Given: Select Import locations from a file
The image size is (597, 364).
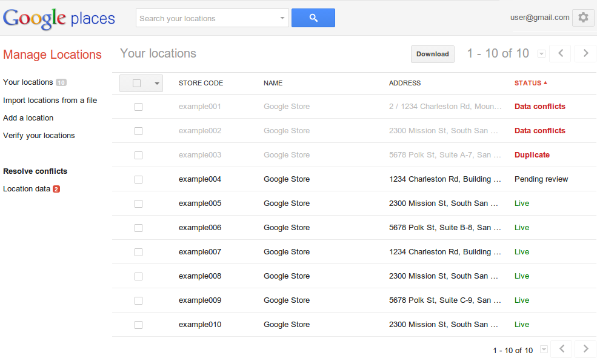Looking at the screenshot, I should pos(50,101).
